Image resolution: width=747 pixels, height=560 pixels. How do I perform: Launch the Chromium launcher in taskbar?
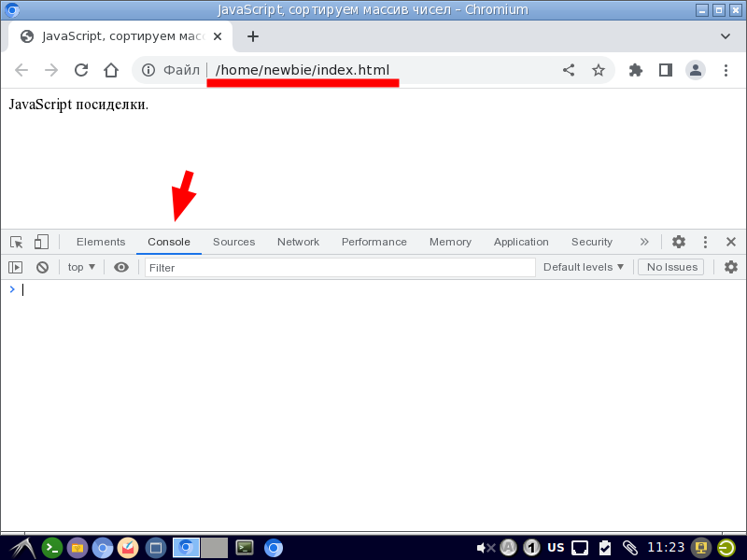tap(103, 548)
